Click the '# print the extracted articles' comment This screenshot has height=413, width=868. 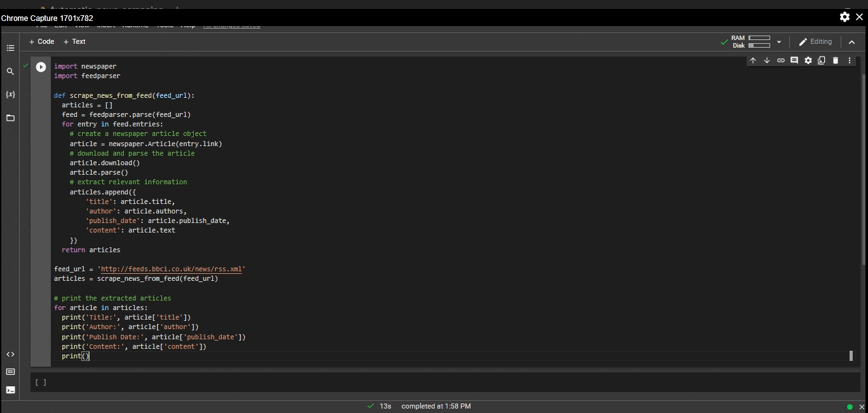point(112,299)
